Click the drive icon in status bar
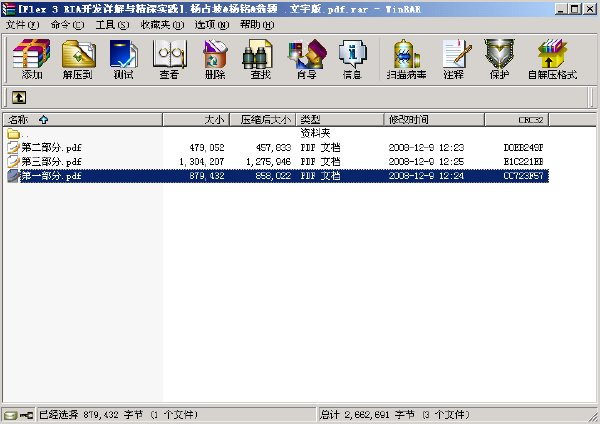The height and width of the screenshot is (424, 600). tap(10, 415)
